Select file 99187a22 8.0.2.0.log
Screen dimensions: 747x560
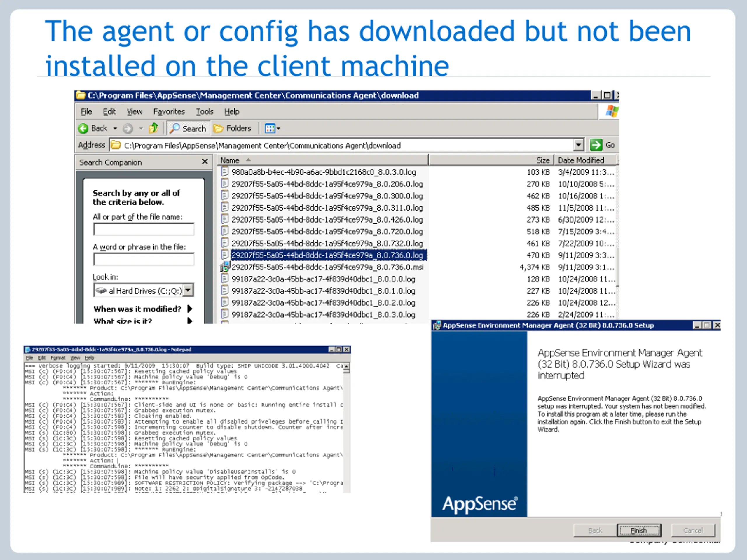323,303
